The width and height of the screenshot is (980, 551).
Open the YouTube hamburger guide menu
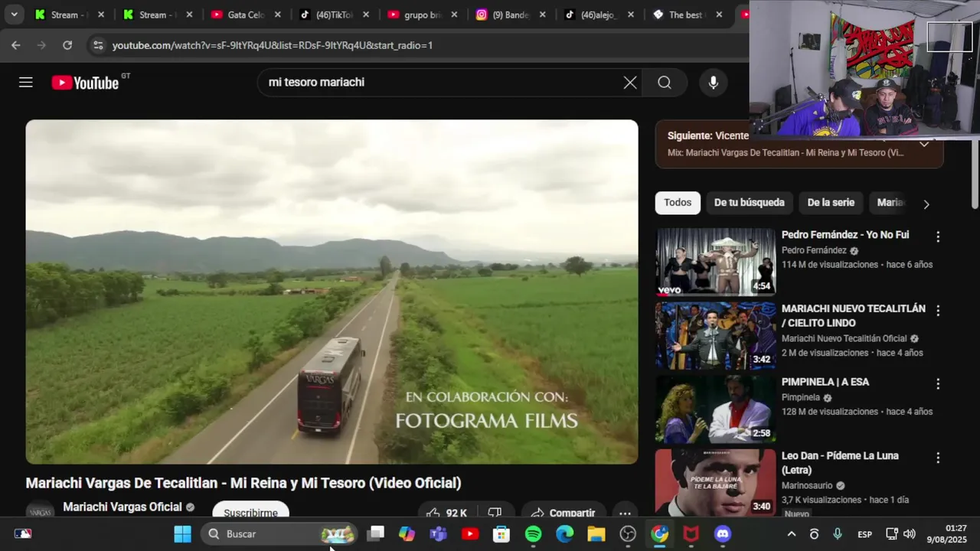pyautogui.click(x=26, y=83)
